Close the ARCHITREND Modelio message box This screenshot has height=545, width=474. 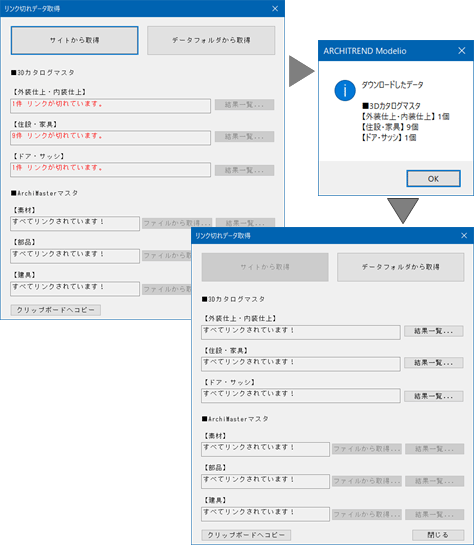tap(461, 51)
